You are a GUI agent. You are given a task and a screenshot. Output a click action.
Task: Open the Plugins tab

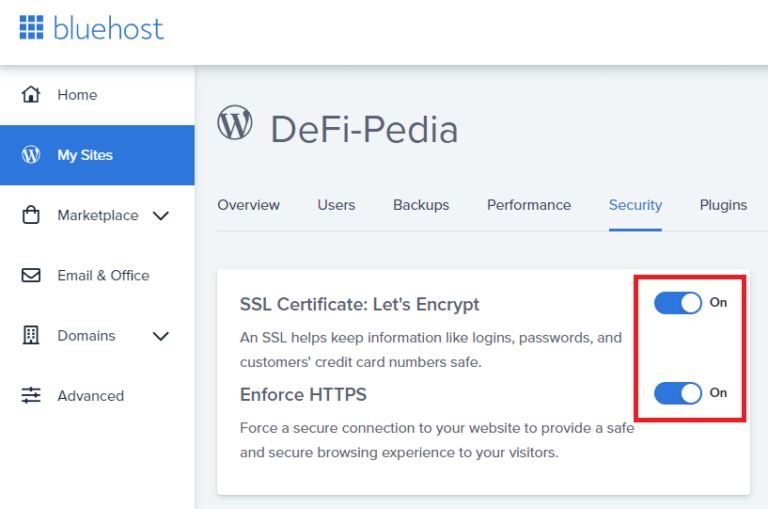tap(723, 205)
